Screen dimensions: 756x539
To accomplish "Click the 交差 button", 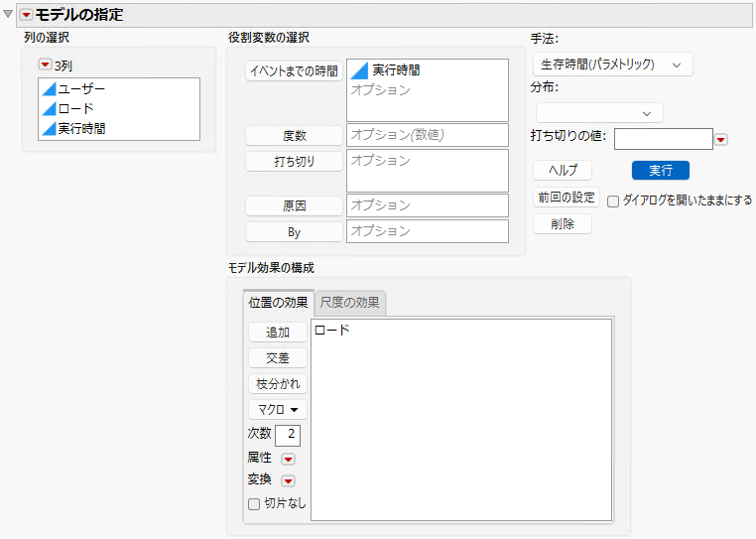I will pos(278,358).
